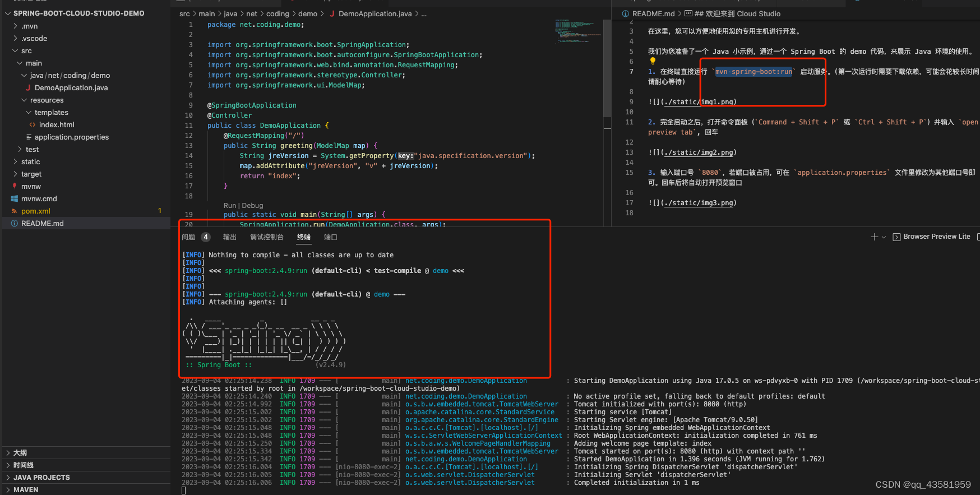The image size is (980, 495).
Task: Click ':: Spring Boot ::' banner text in terminal
Action: (219, 365)
